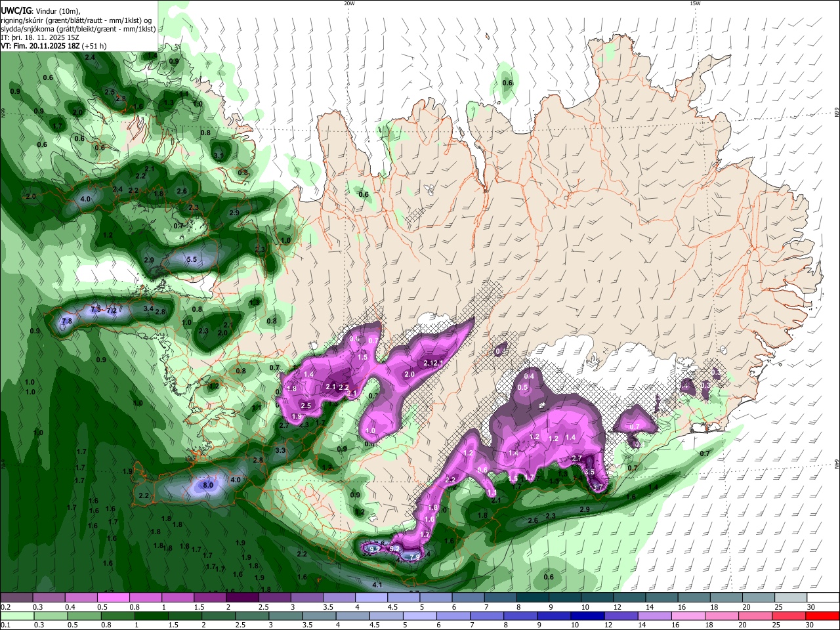Viewport: 840px width, 630px height.
Task: Select the 'rigning/skúrir' legend description line
Action: [76, 20]
